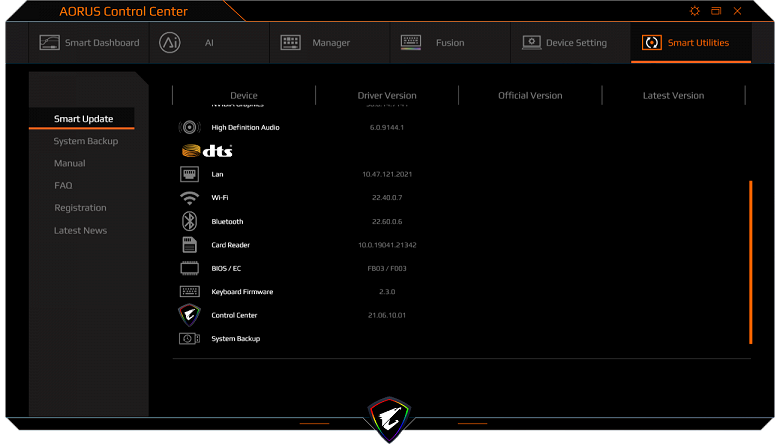
Task: Go to Registration in sidebar
Action: pos(80,208)
